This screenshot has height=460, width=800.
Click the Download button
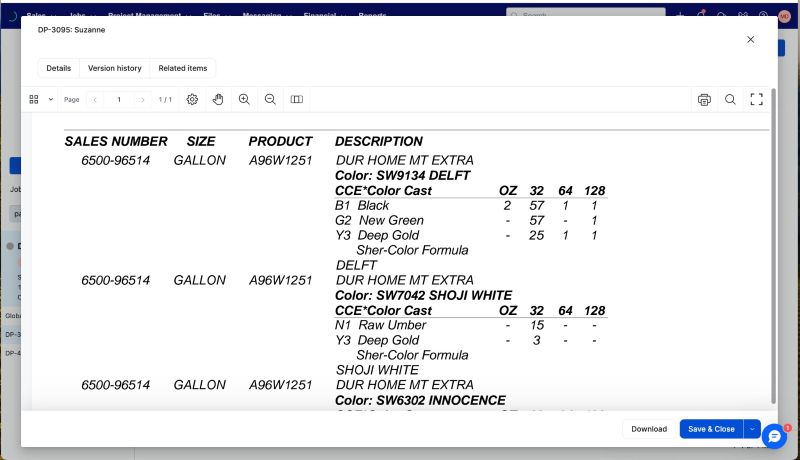649,429
